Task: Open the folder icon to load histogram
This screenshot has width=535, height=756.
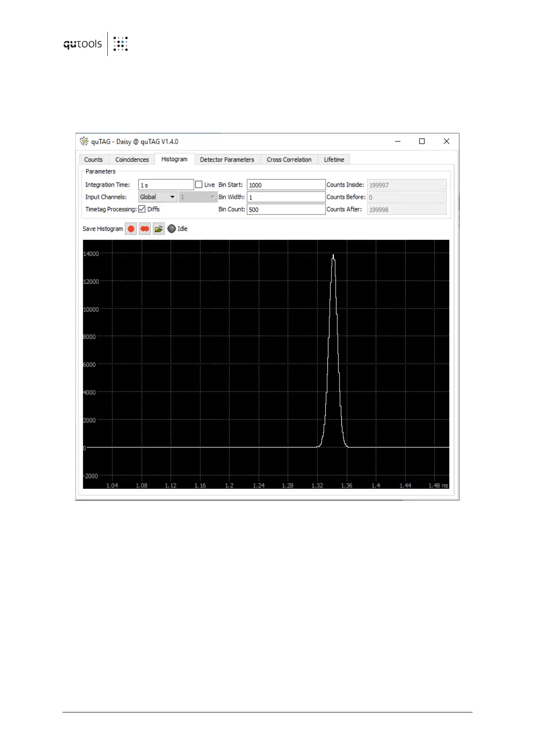Action: click(x=159, y=229)
